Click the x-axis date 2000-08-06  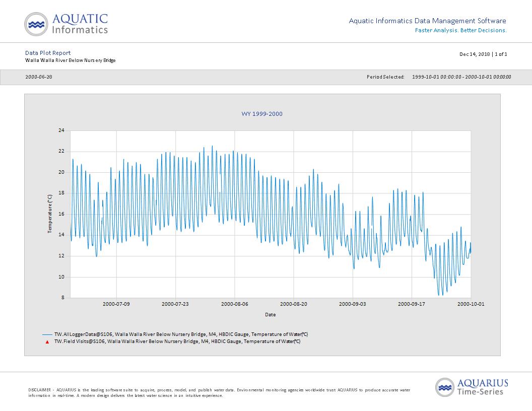coord(235,304)
